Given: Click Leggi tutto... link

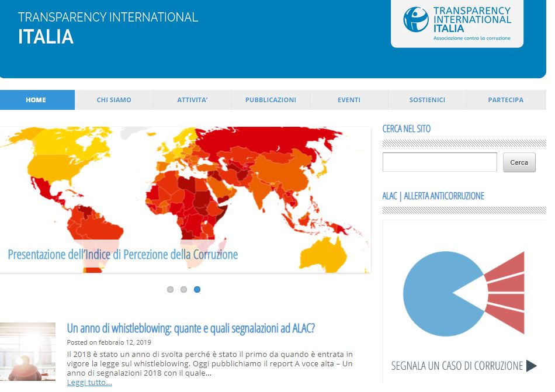Looking at the screenshot, I should coord(89,383).
